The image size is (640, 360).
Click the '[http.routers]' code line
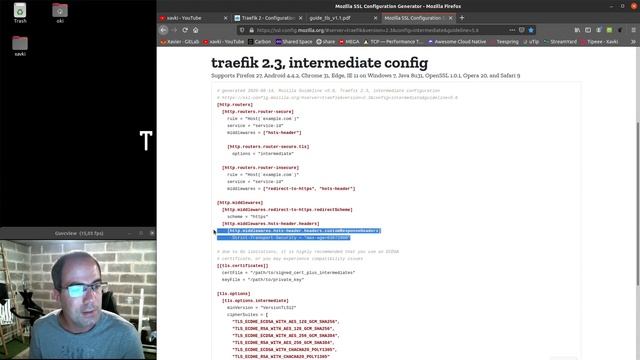pyautogui.click(x=235, y=104)
